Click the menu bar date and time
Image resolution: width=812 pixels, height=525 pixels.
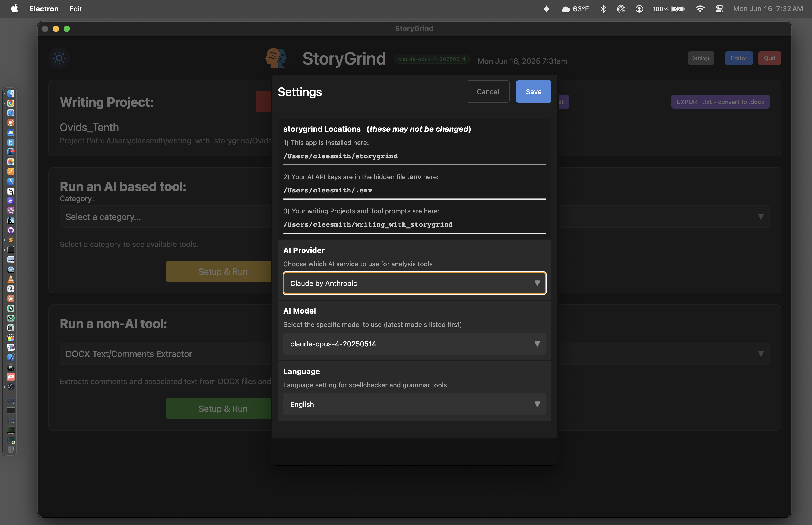pos(768,9)
